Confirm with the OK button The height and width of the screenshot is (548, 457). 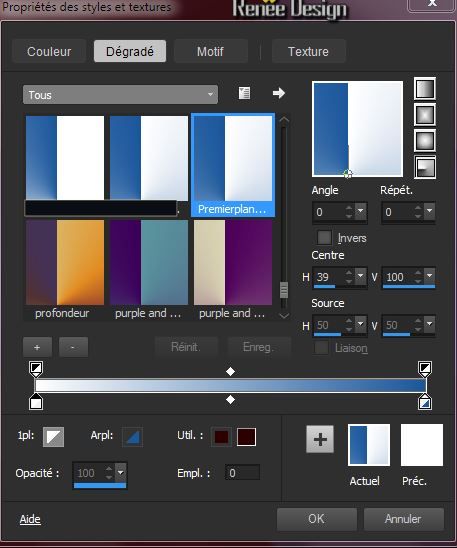[x=317, y=519]
